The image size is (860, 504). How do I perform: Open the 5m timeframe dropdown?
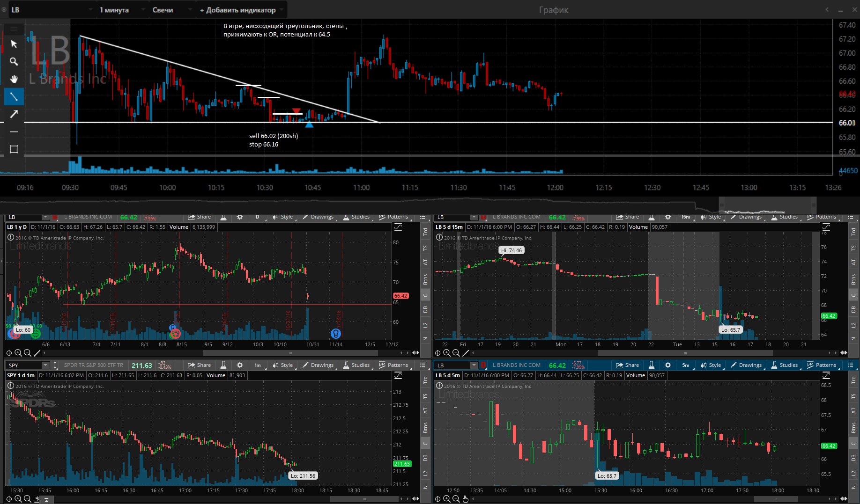click(x=686, y=365)
